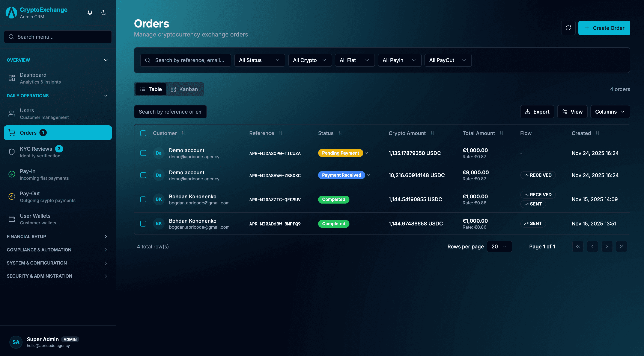
Task: Select all orders header checkbox
Action: [x=143, y=133]
